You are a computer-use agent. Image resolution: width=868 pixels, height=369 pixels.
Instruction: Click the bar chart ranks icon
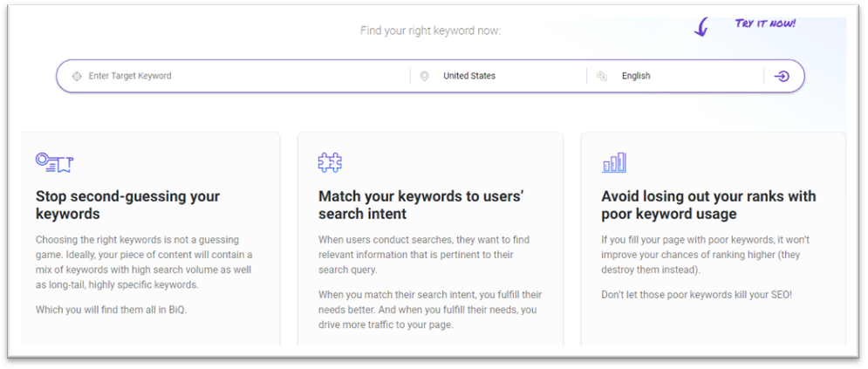(613, 162)
